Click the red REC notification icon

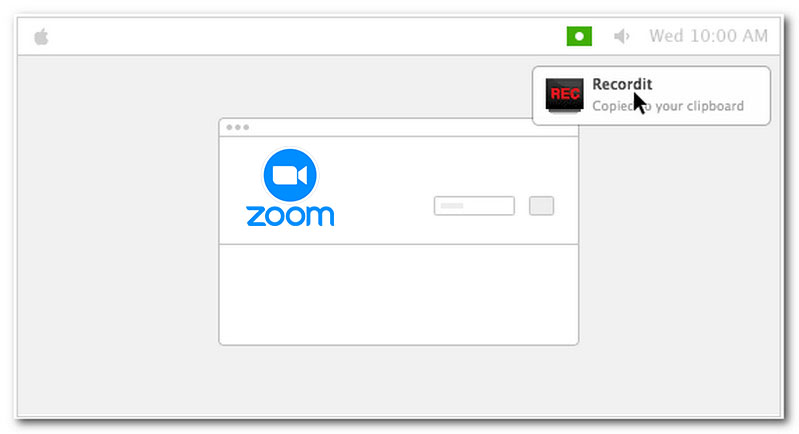564,95
